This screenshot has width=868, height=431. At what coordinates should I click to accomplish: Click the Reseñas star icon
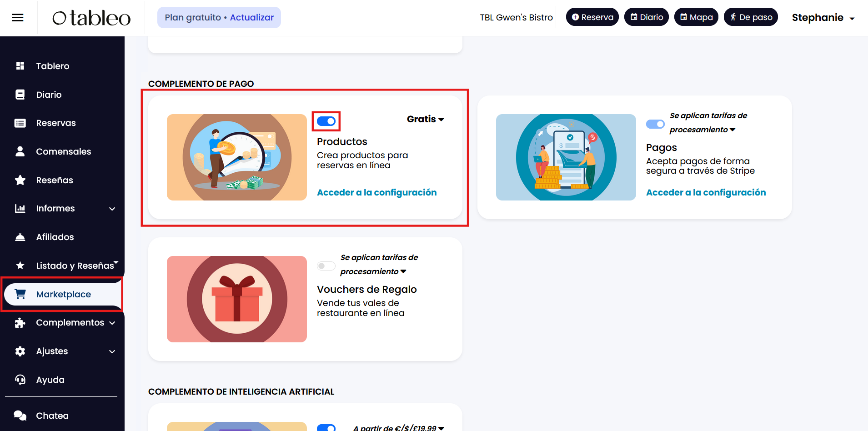20,180
